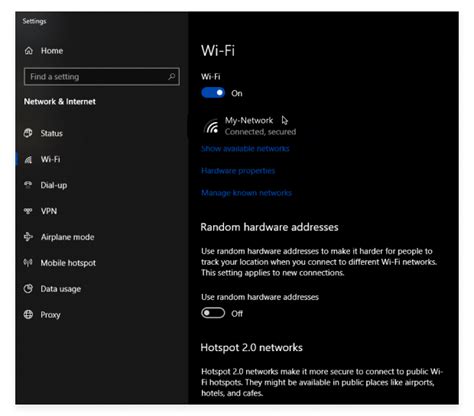Click the Dial-up phone icon

[x=28, y=185]
